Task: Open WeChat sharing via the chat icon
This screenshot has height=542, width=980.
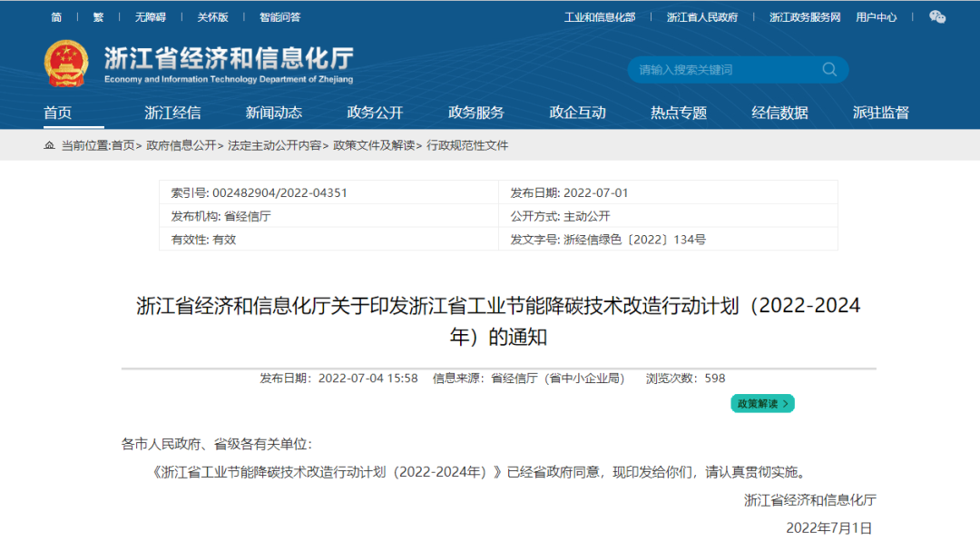Action: [936, 16]
